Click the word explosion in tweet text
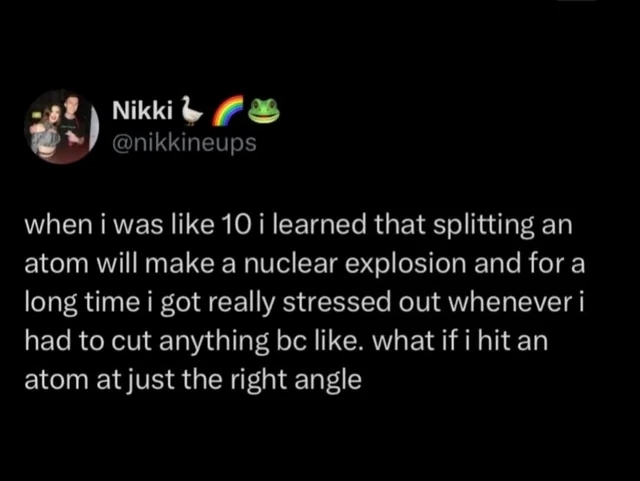Viewport: 640px width, 481px height. [406, 266]
